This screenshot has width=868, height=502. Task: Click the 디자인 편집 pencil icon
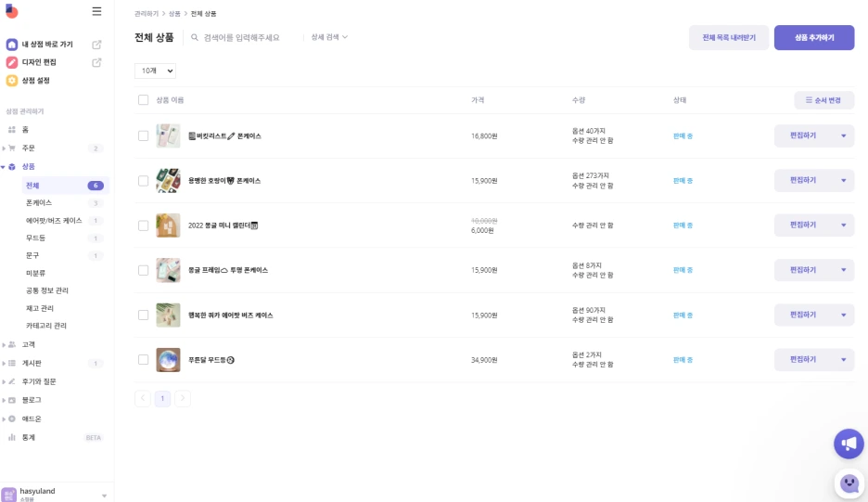(x=12, y=62)
